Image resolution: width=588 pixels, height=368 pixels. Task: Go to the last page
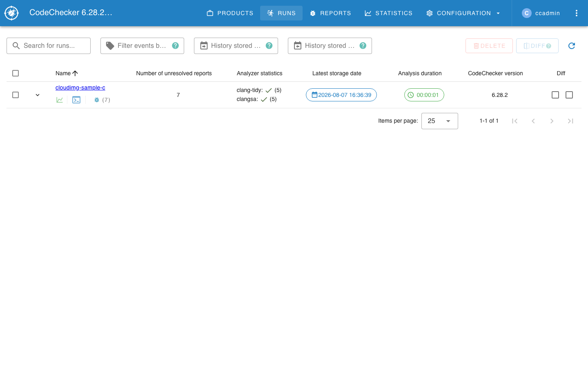coord(570,121)
